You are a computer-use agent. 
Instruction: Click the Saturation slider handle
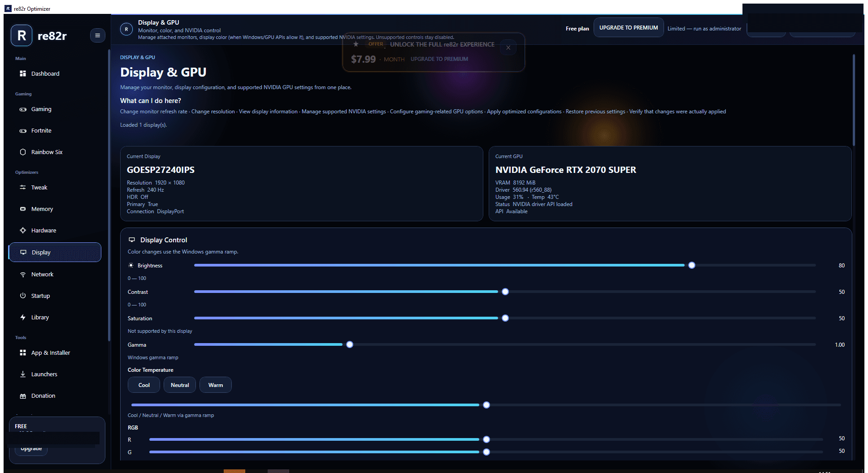tap(505, 318)
